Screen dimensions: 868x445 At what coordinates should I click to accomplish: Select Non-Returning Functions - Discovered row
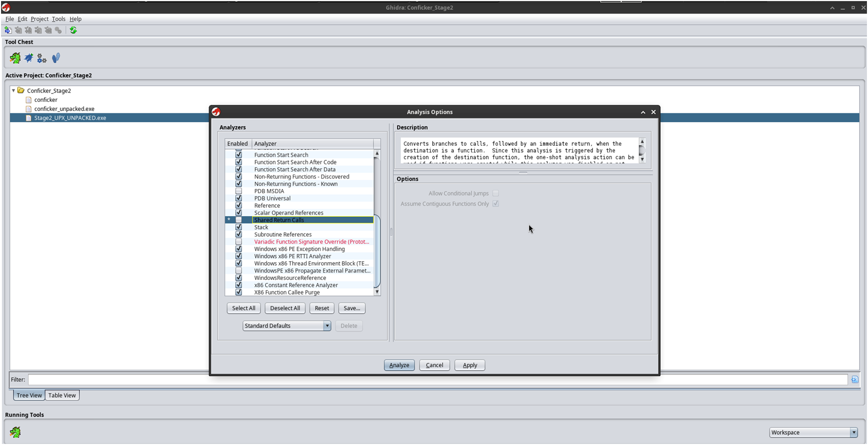pyautogui.click(x=300, y=177)
